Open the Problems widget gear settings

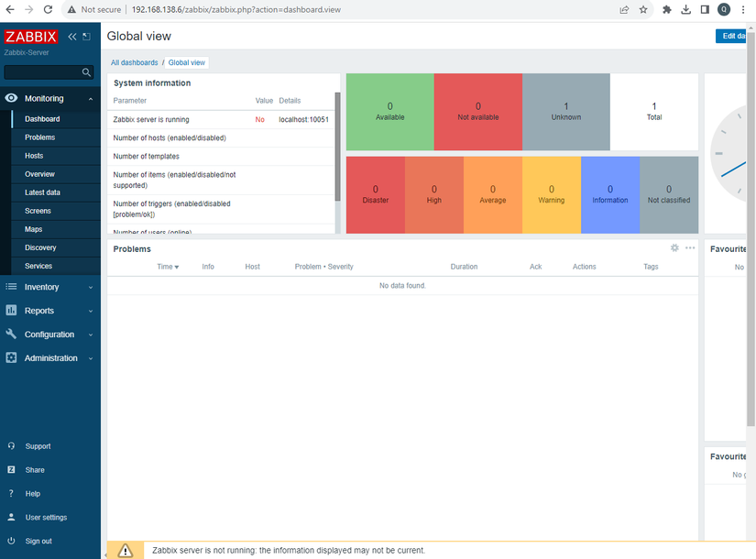point(674,248)
